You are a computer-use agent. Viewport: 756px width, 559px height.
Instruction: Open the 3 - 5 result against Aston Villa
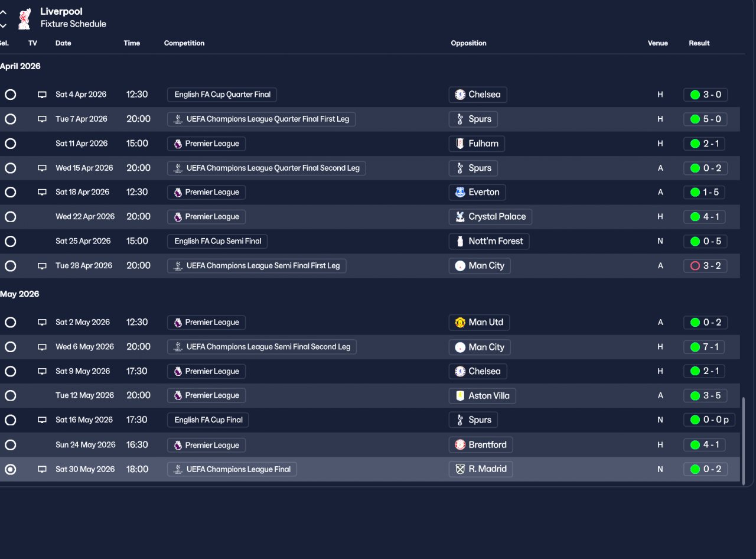pos(705,396)
